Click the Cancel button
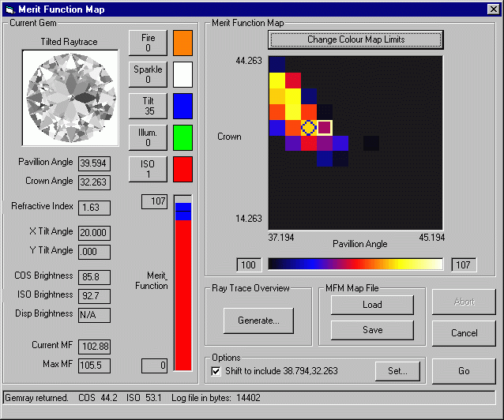 (x=464, y=333)
